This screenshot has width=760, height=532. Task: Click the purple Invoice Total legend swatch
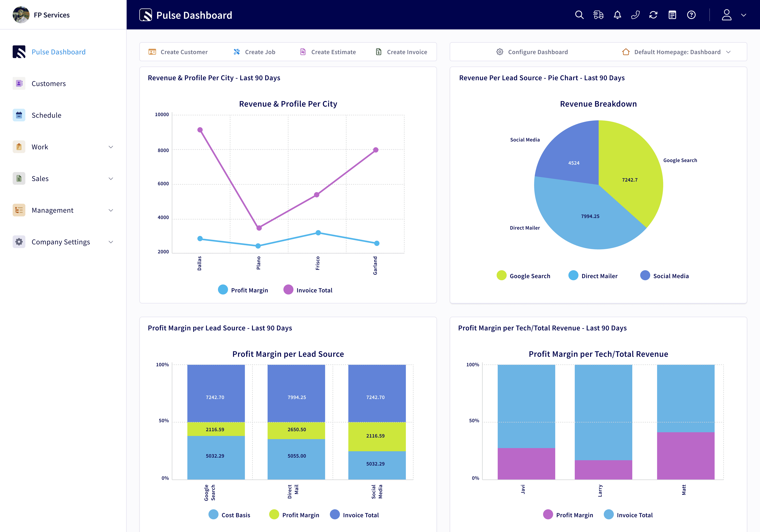288,290
